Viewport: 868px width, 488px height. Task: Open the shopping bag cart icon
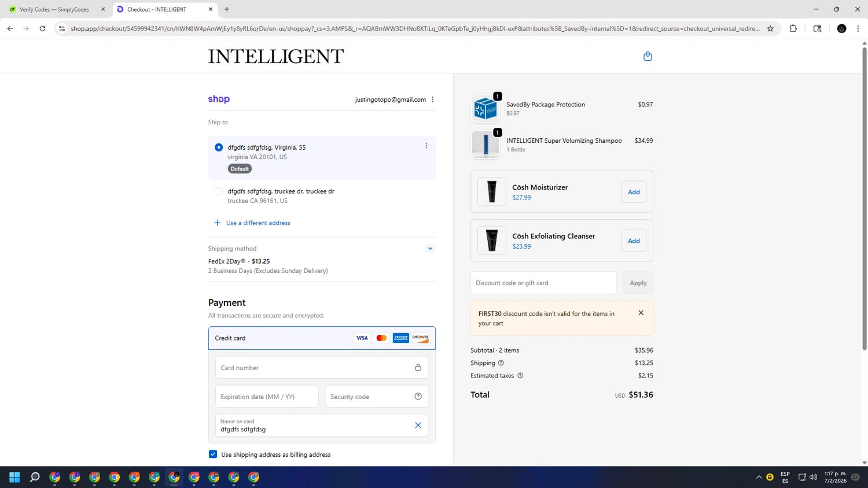[x=648, y=56]
